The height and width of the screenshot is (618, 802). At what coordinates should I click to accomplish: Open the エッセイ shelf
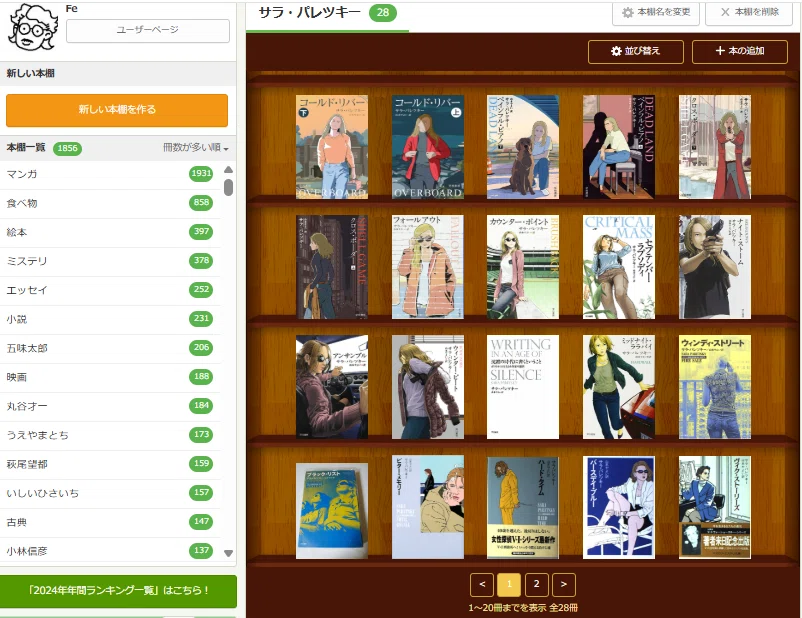[x=110, y=290]
